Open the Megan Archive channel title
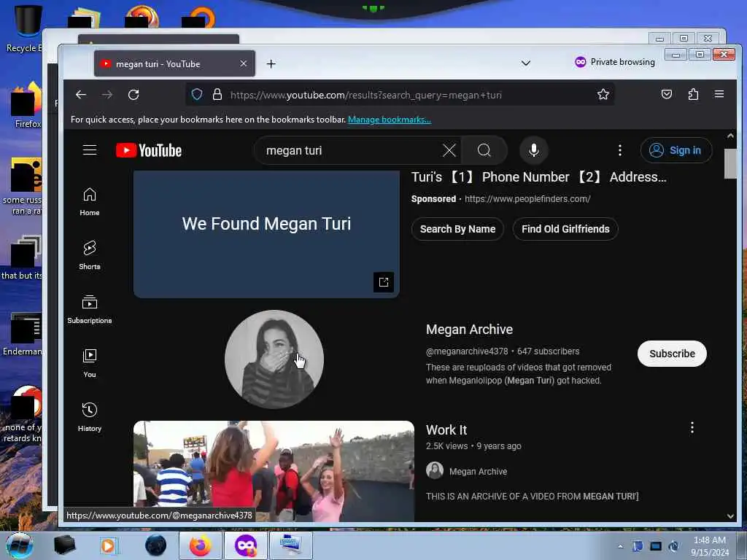This screenshot has width=747, height=560. click(469, 330)
